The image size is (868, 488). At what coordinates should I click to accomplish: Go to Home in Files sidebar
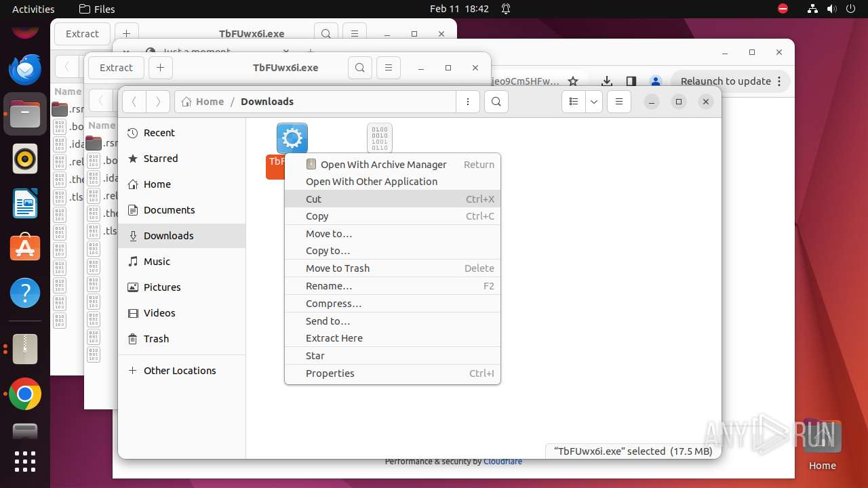pyautogui.click(x=182, y=184)
